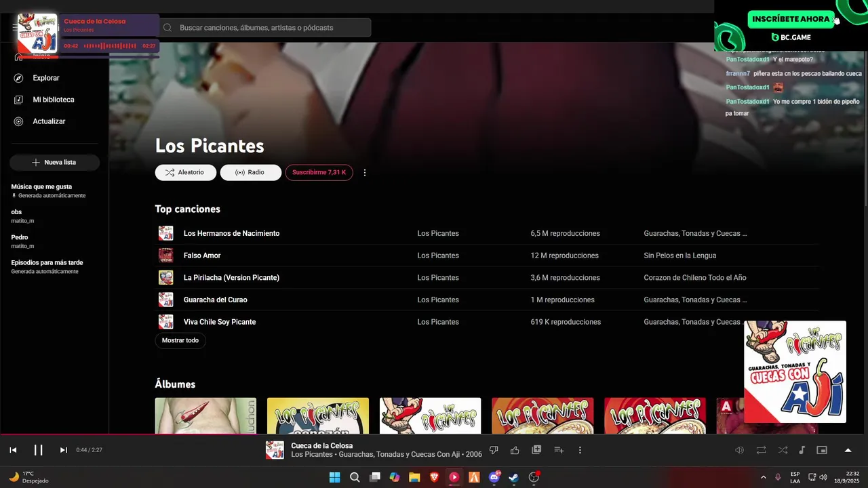
Task: Open Copilot from the taskbar
Action: pos(395,477)
